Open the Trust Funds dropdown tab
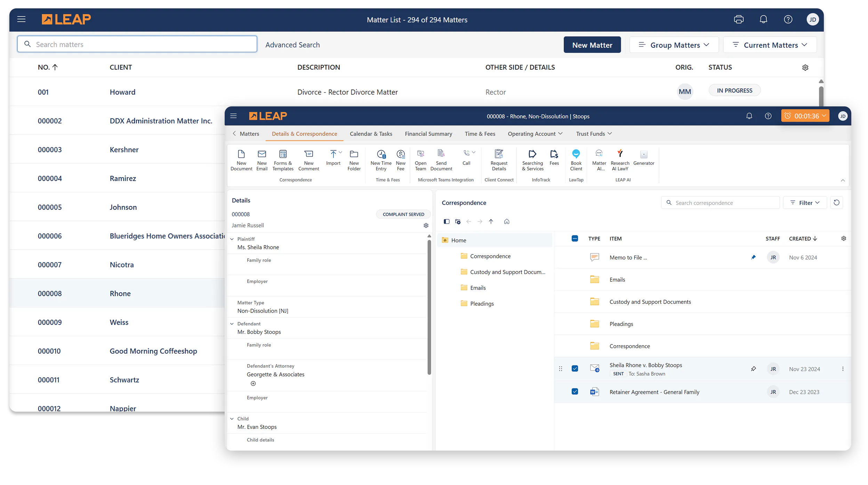 pyautogui.click(x=594, y=134)
